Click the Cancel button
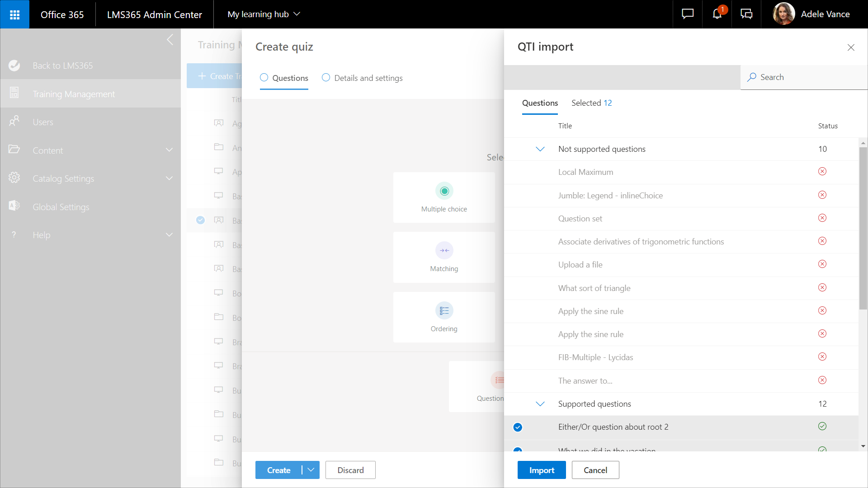868x488 pixels. coord(595,470)
